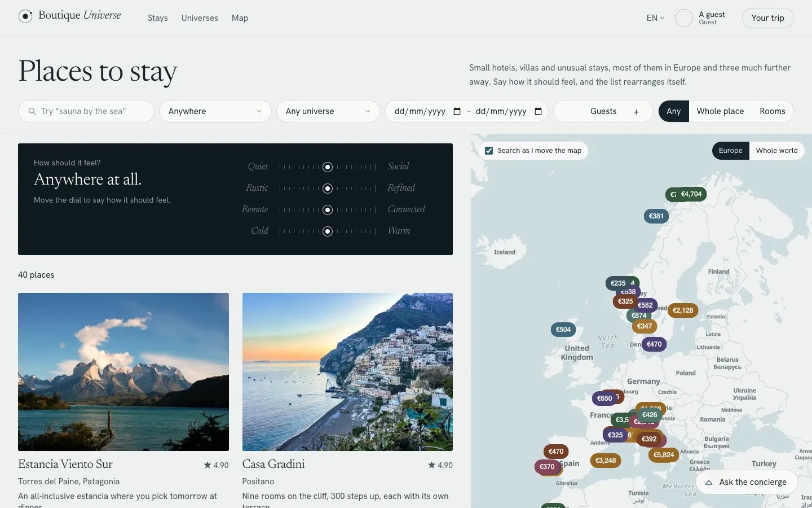
Task: Select the €2,128 map price pin
Action: (x=683, y=310)
